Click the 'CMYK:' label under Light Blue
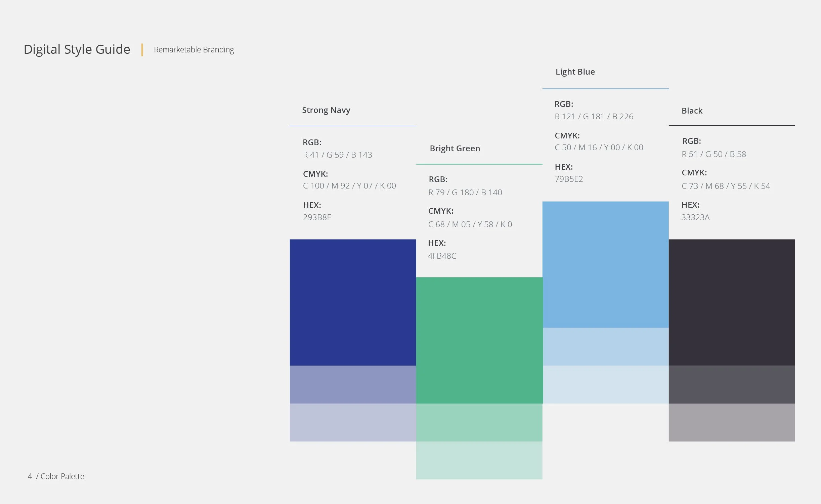Image resolution: width=821 pixels, height=504 pixels. tap(567, 136)
